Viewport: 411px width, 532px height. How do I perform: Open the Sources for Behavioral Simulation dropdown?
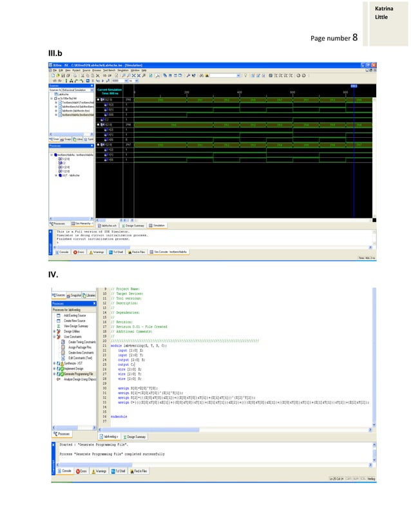point(91,90)
